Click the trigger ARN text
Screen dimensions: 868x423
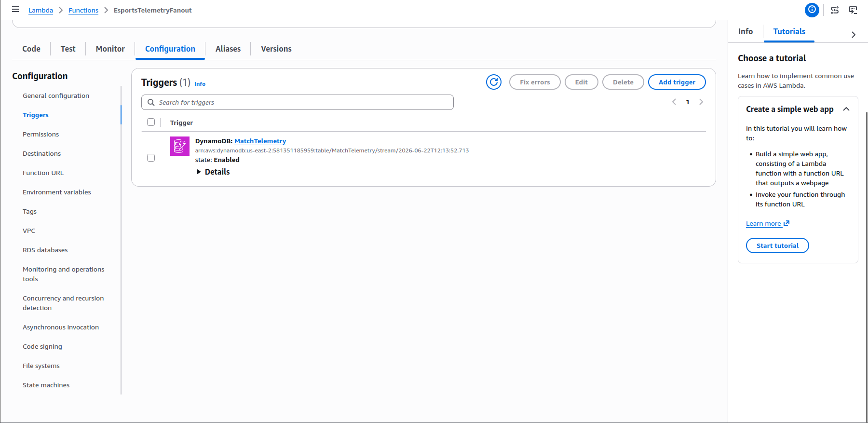pyautogui.click(x=332, y=150)
